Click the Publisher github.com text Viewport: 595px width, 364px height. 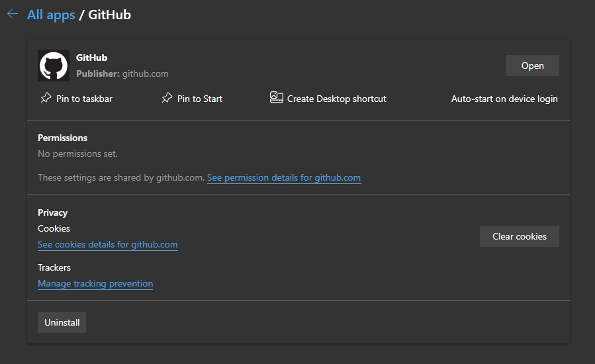(122, 73)
